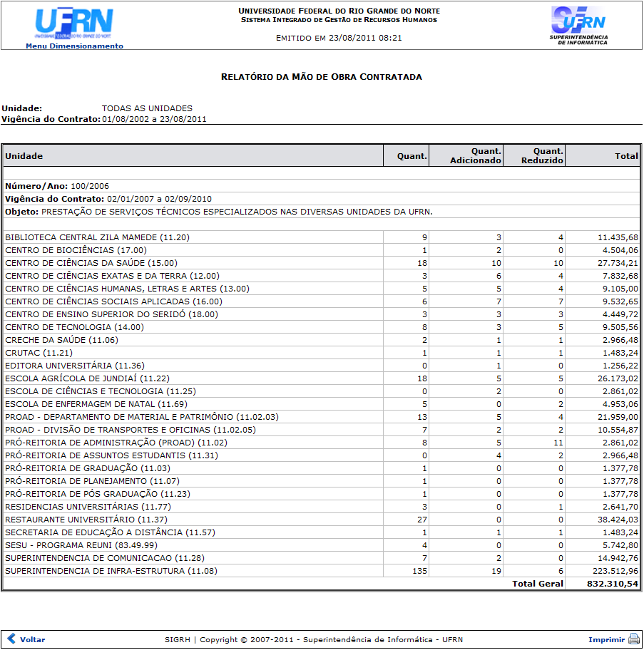Click the Quant. column header

tap(406, 156)
